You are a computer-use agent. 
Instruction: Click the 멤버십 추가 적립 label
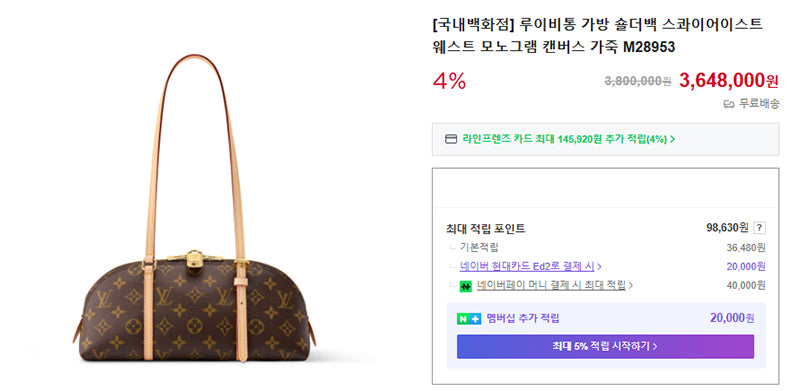pos(523,319)
